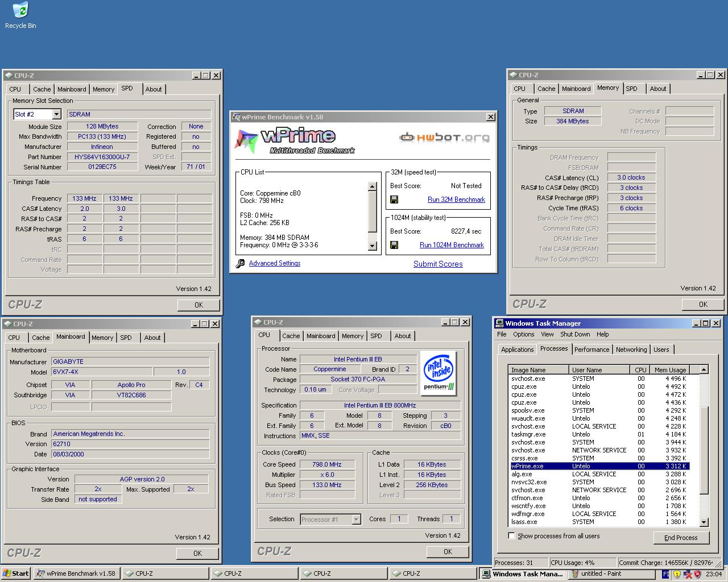Viewport: 728px width, 582px height.
Task: Open the View menu in Task Manager
Action: (x=547, y=334)
